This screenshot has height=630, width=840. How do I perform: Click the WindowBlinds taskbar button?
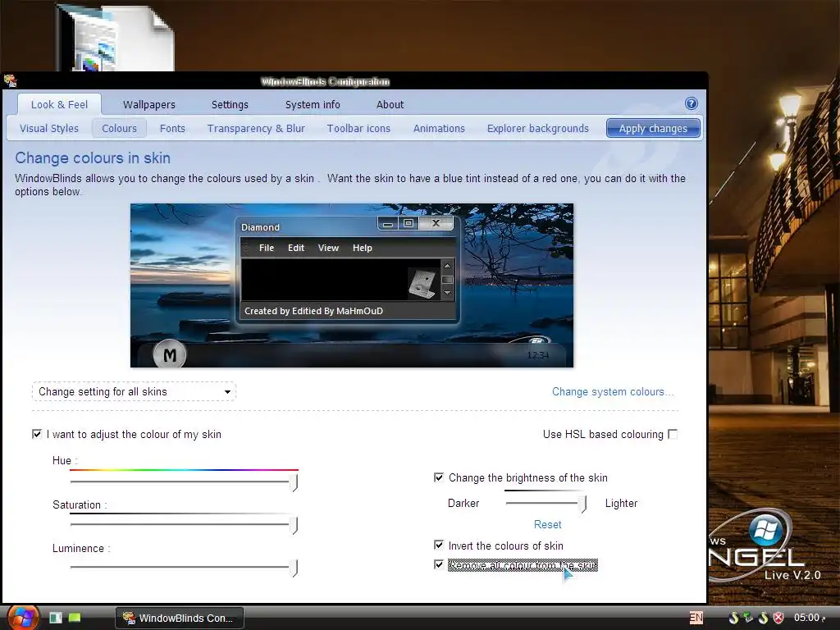[180, 618]
